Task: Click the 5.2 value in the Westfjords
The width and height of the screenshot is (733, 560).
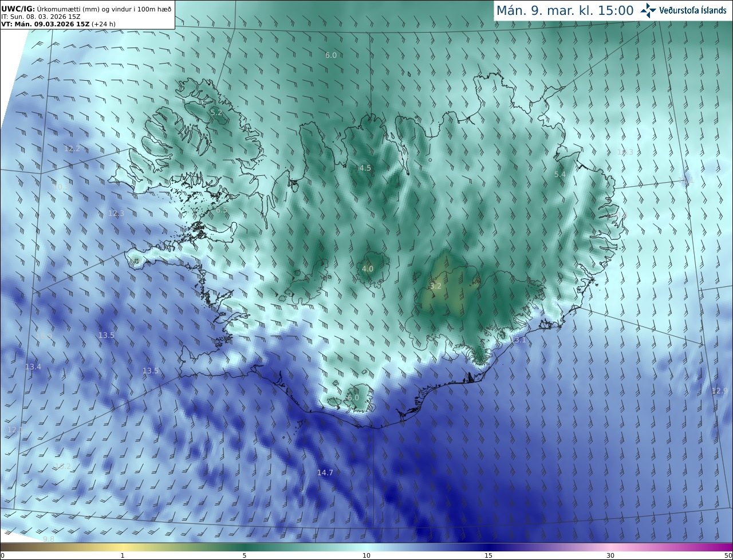Action: (x=216, y=113)
